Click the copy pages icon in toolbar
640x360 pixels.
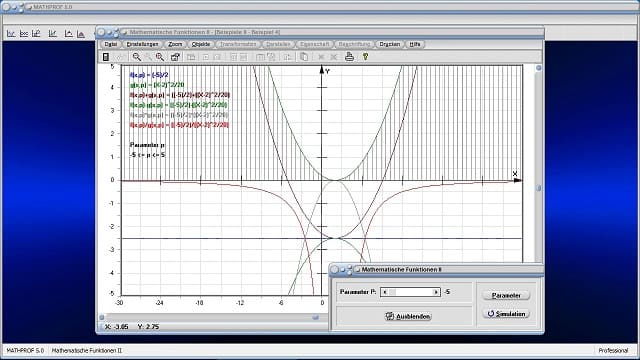[x=304, y=57]
